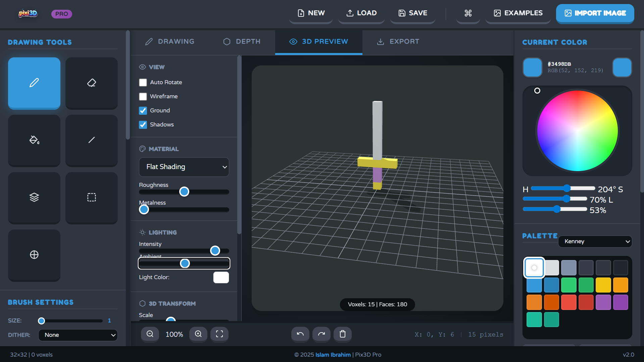
Task: Select the Pencil drawing tool
Action: coord(34,83)
